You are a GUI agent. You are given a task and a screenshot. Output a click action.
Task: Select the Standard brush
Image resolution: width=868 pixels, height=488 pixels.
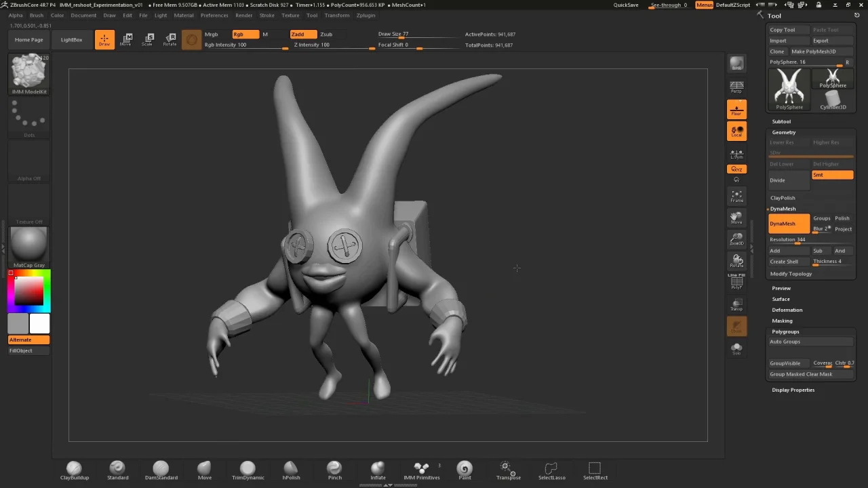coord(117,470)
